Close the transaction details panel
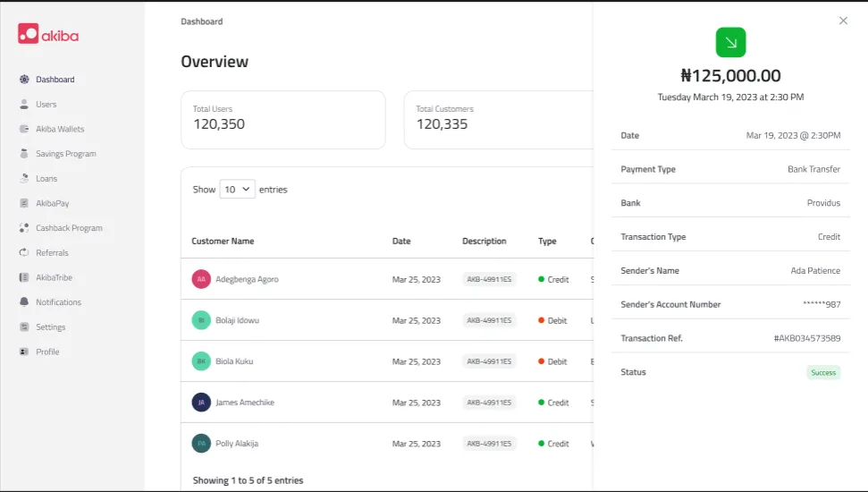 (843, 21)
